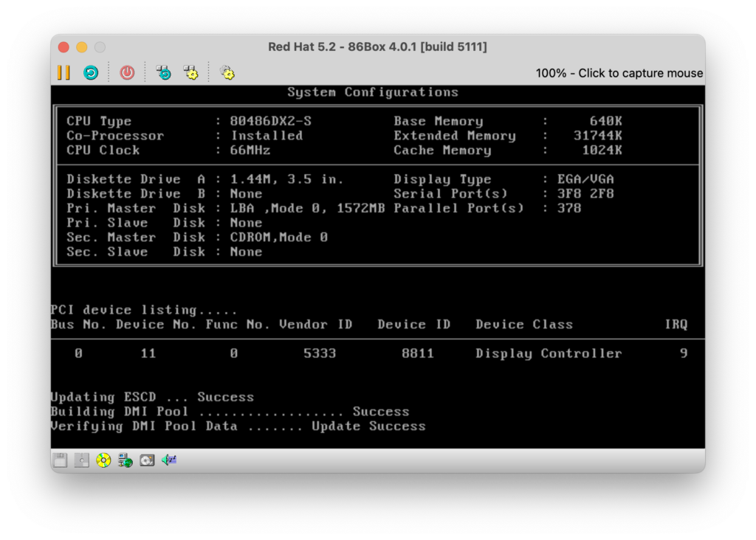Click the 'Parallel Port(s)' label
This screenshot has height=540, width=756.
tap(458, 208)
